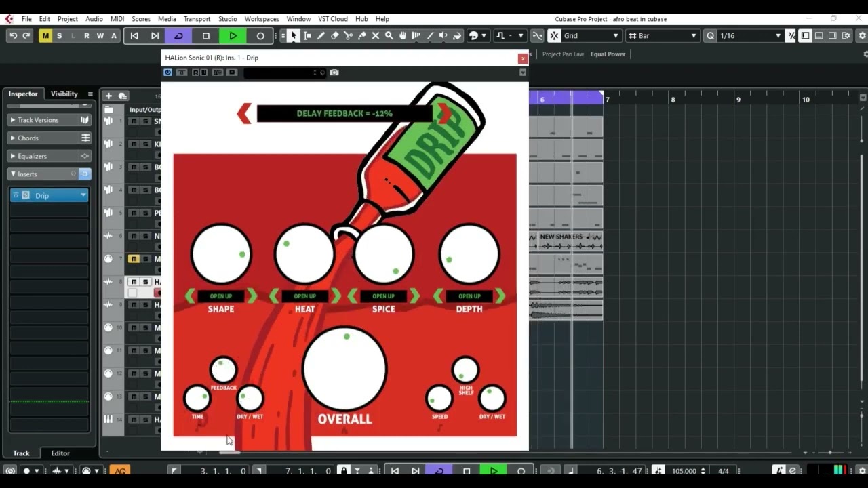Image resolution: width=868 pixels, height=488 pixels.
Task: Switch to the Editor tab
Action: click(x=60, y=453)
